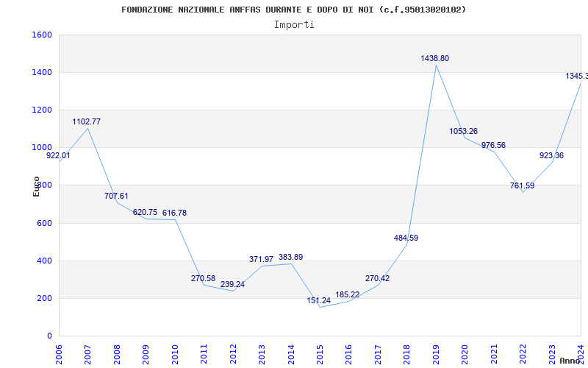This screenshot has height=368, width=588.
Task: Click x-axis year label 2019
Action: point(436,354)
